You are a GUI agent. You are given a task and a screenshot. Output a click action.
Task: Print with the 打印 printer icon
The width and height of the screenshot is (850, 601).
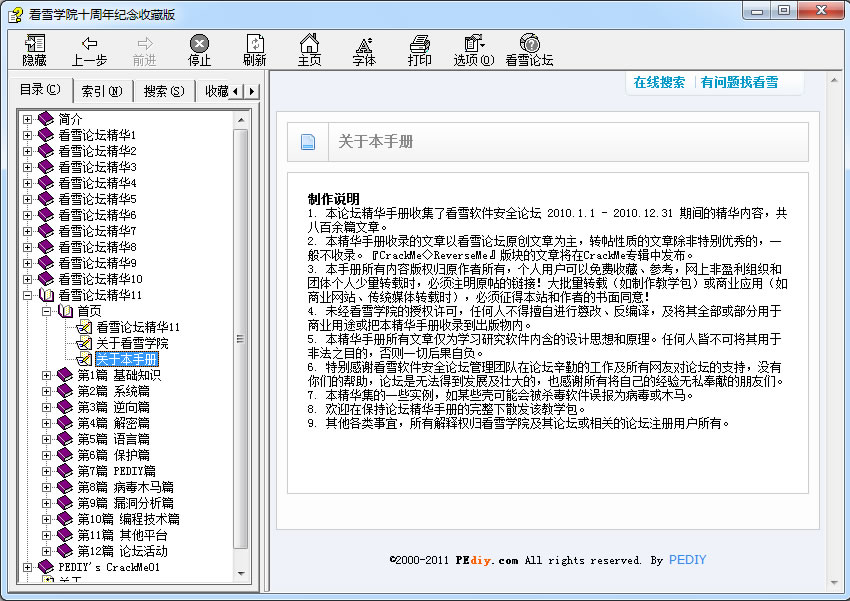coord(420,43)
